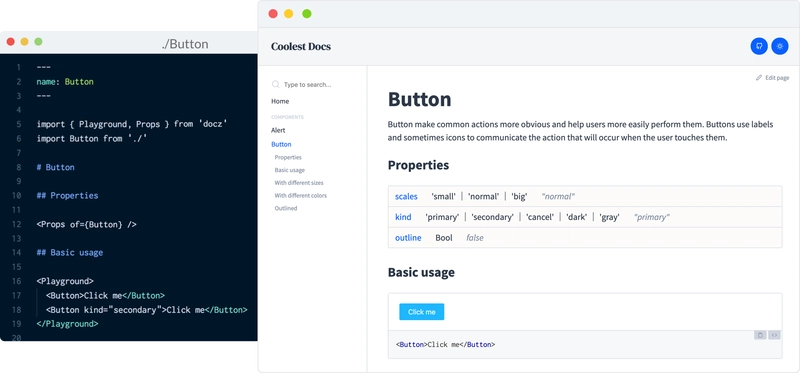The height and width of the screenshot is (373, 800).
Task: Click './Button' title of editor window
Action: [x=184, y=44]
